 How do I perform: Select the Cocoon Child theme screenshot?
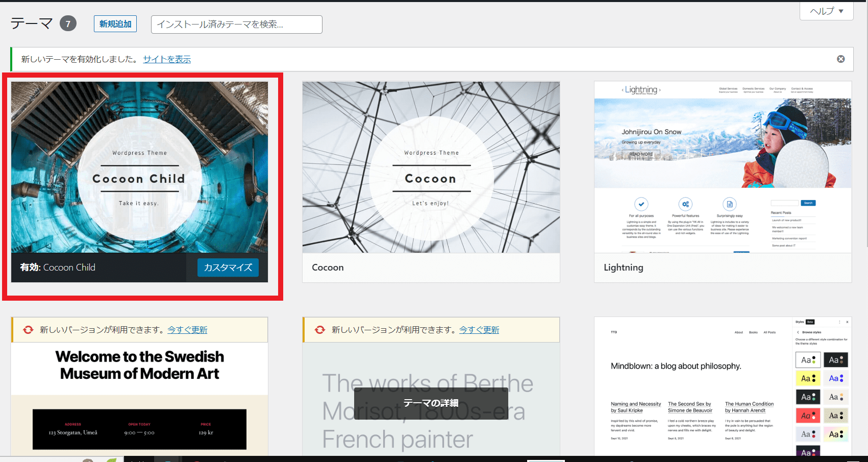[139, 167]
